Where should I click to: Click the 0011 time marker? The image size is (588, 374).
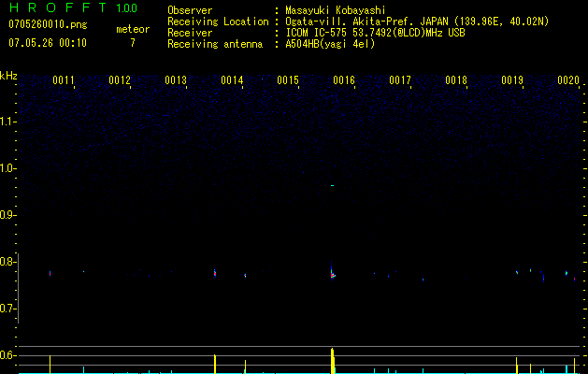click(64, 79)
